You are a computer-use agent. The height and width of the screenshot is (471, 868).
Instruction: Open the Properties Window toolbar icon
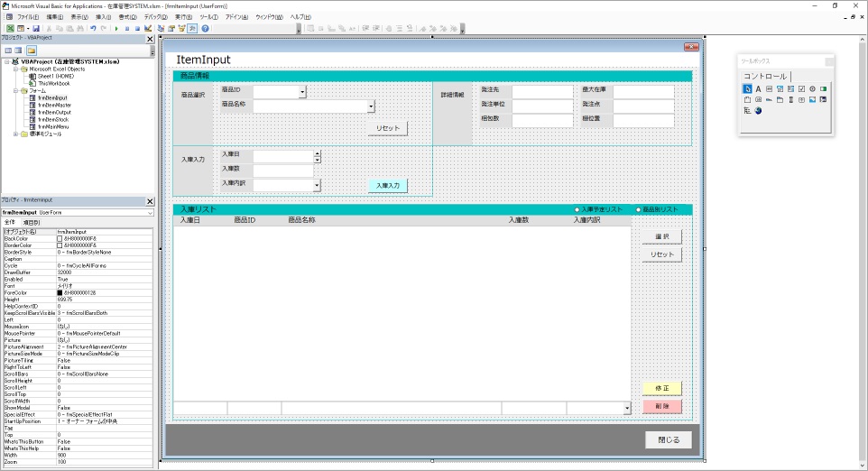click(171, 28)
